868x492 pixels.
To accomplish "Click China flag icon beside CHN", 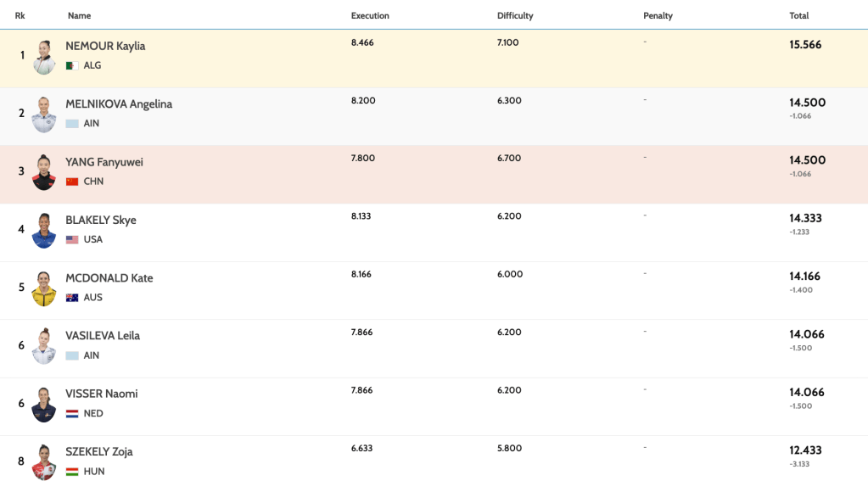I will (x=72, y=182).
